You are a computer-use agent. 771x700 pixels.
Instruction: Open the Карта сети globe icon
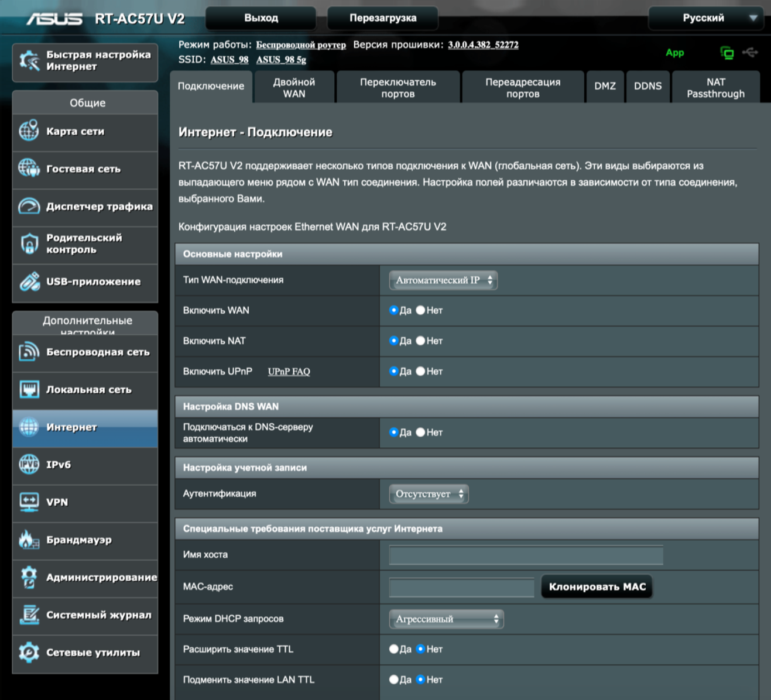29,131
